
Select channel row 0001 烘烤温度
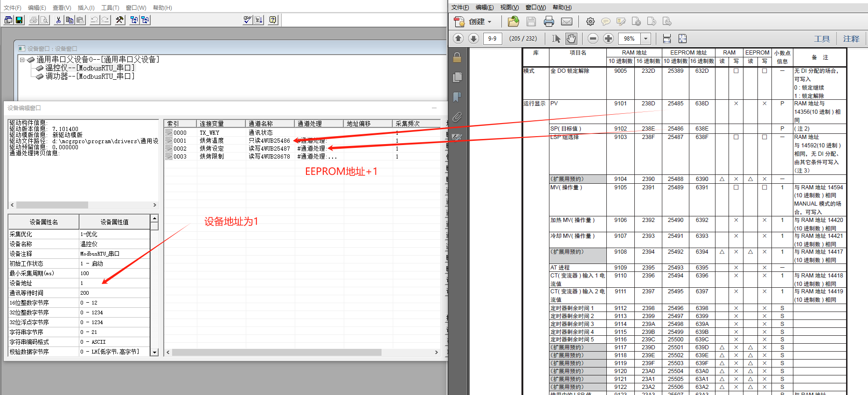(x=302, y=140)
